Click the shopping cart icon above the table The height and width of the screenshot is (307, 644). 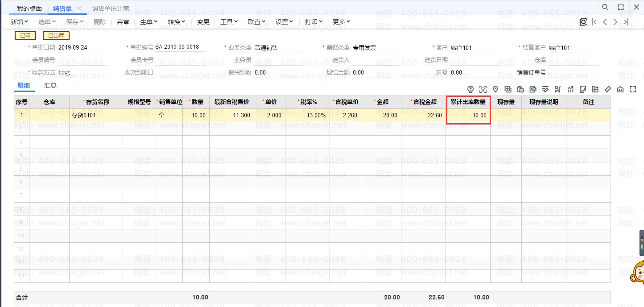click(x=558, y=89)
